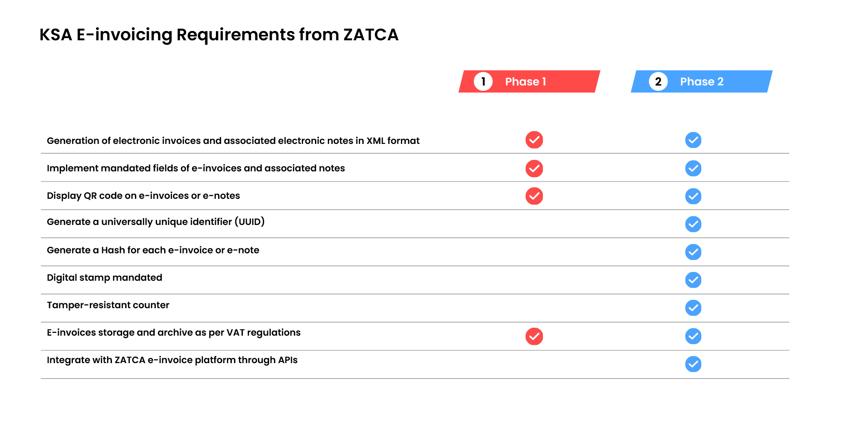The image size is (868, 422).
Task: Click blue checkmark for Hash generation row
Action: click(693, 252)
